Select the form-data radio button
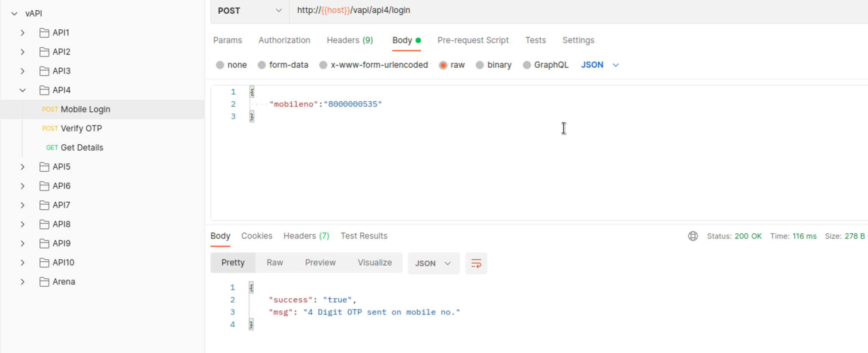Image resolution: width=868 pixels, height=353 pixels. coord(262,65)
